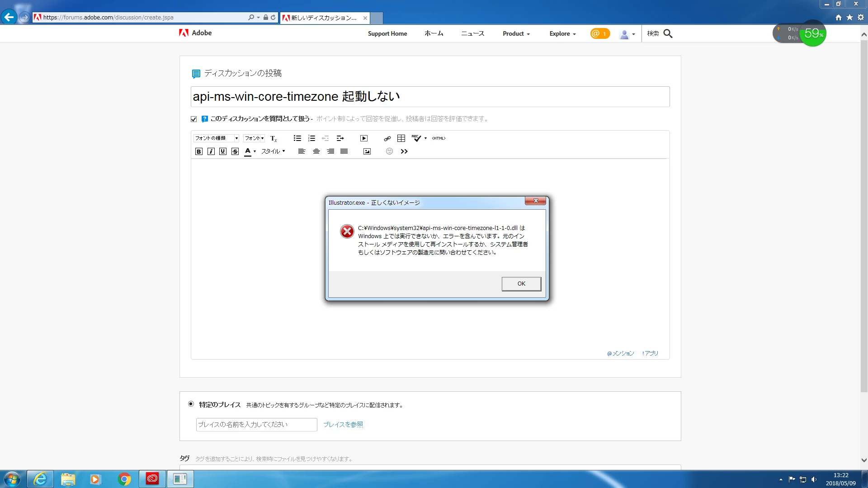Toggle bold formatting in editor toolbar
Viewport: 868px width, 488px height.
[198, 151]
